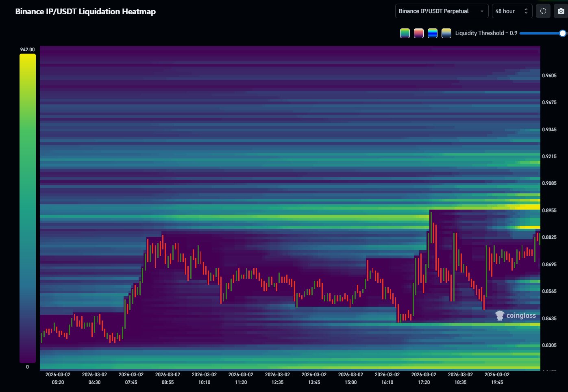Take a chart snapshot with camera icon
The image size is (568, 392).
(x=561, y=11)
